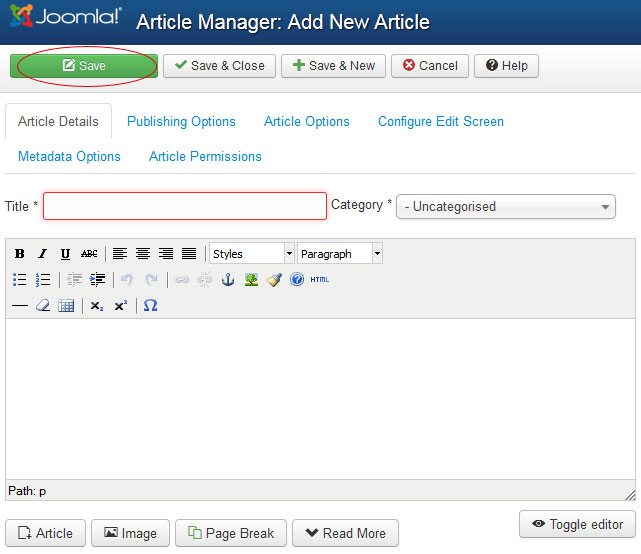Insert unordered bullet list
The image size is (641, 554).
pyautogui.click(x=19, y=280)
